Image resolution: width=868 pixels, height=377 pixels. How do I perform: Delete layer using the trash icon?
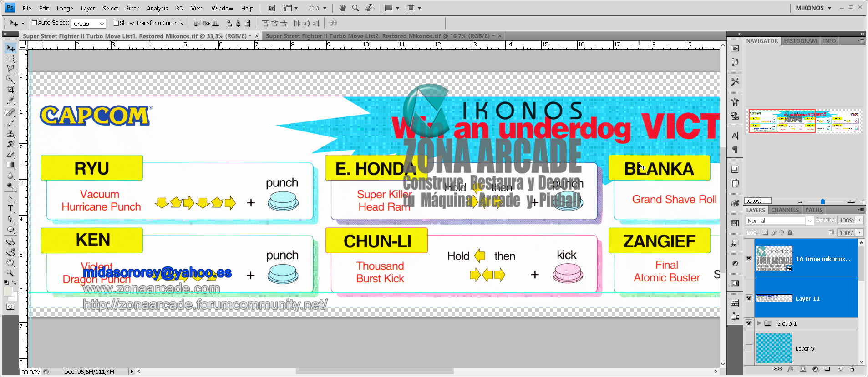tap(852, 369)
